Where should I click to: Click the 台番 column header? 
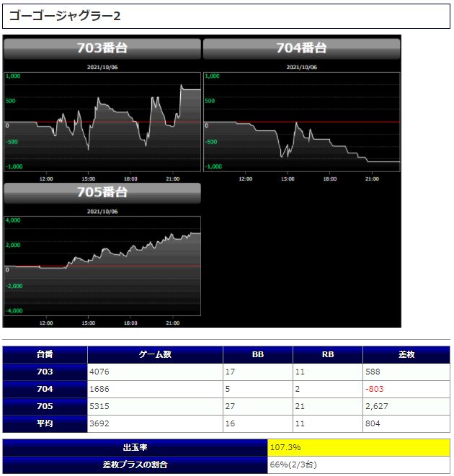coord(45,354)
